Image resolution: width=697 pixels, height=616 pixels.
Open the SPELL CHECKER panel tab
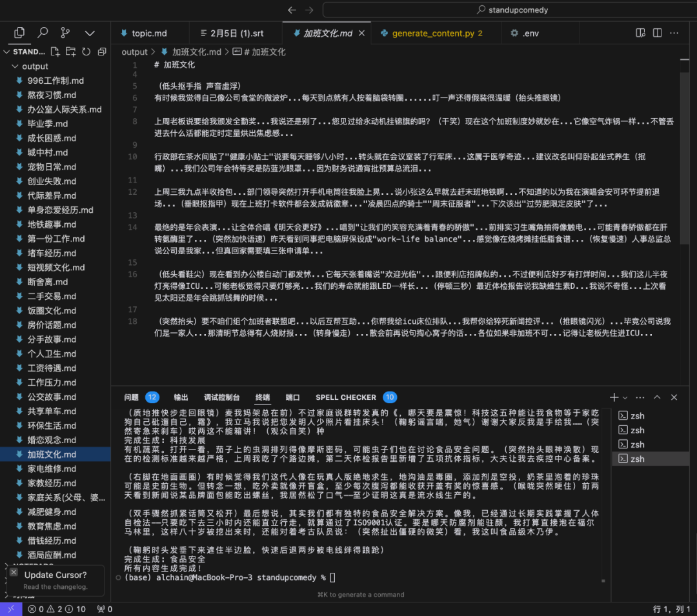(345, 397)
